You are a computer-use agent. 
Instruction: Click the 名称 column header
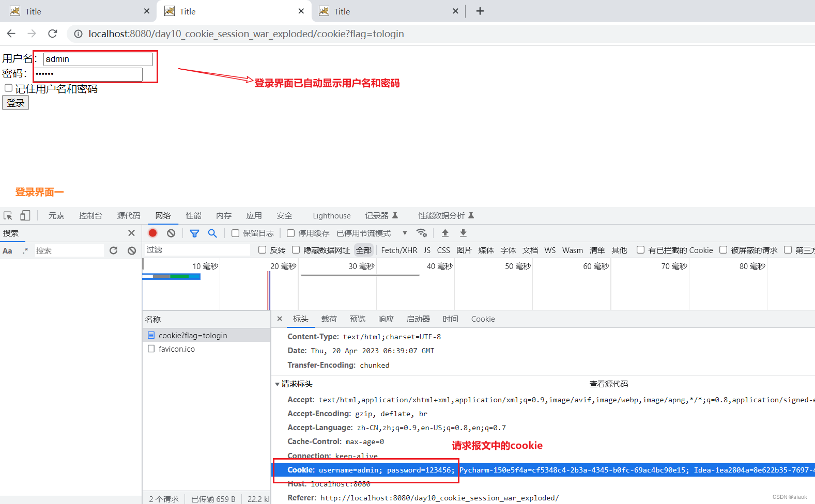coord(206,319)
